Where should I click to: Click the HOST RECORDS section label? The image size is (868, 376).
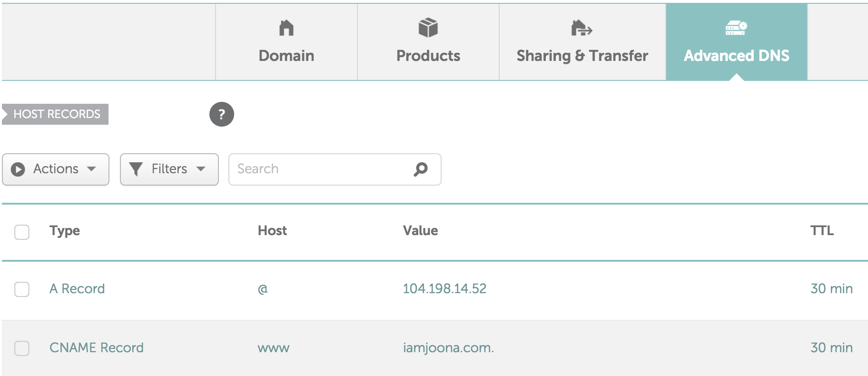coord(55,114)
